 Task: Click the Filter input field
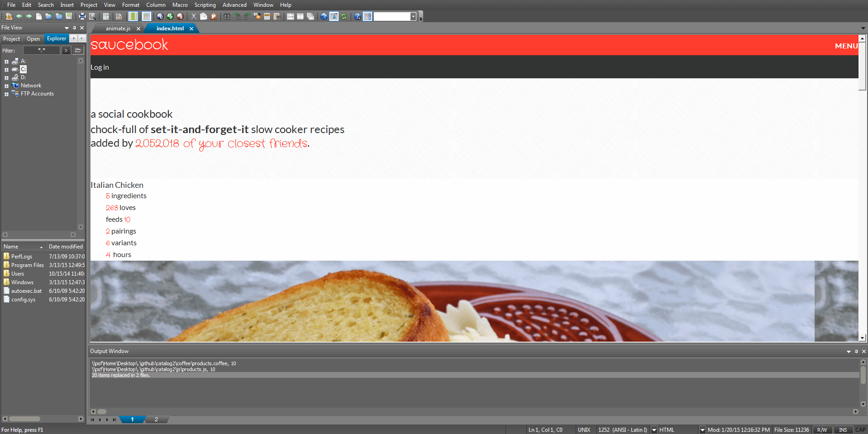42,50
